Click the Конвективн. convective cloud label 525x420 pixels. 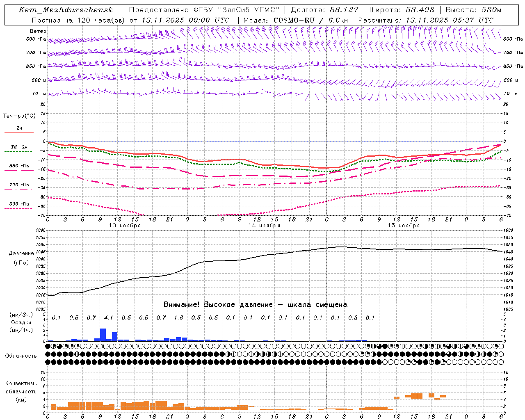[x=21, y=383]
